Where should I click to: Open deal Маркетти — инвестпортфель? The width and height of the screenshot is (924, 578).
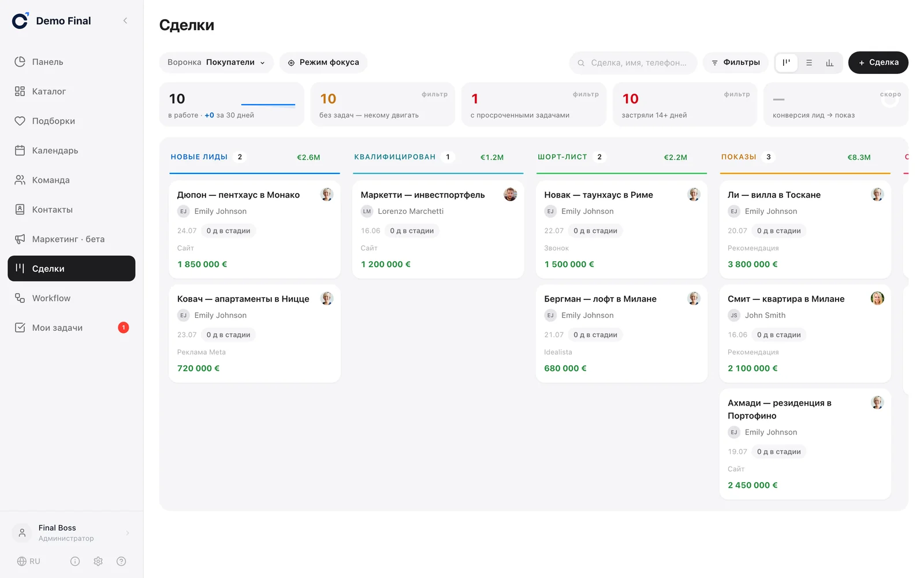click(x=438, y=229)
